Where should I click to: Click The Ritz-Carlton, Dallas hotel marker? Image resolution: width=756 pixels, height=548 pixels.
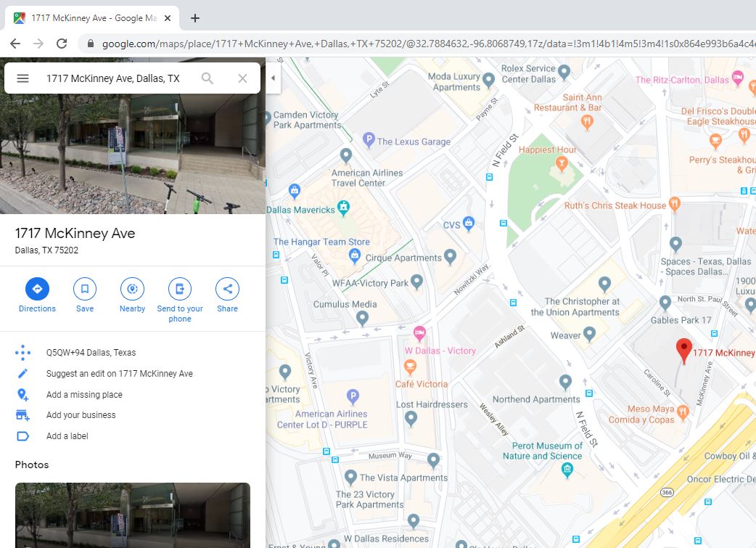click(738, 78)
